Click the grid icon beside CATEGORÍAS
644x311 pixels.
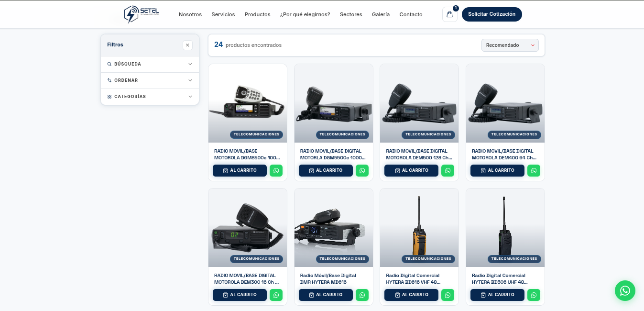click(109, 97)
